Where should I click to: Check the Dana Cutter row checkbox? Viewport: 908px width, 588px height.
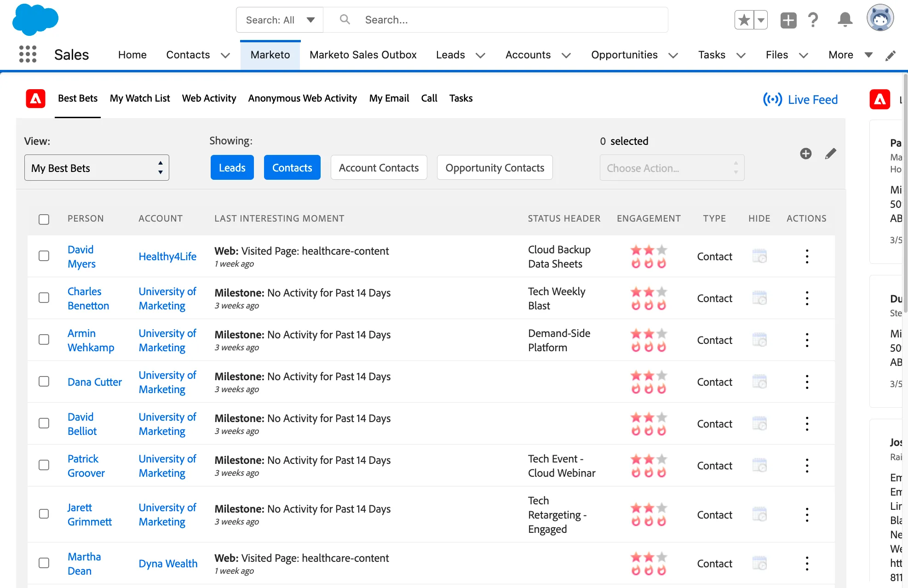click(44, 381)
